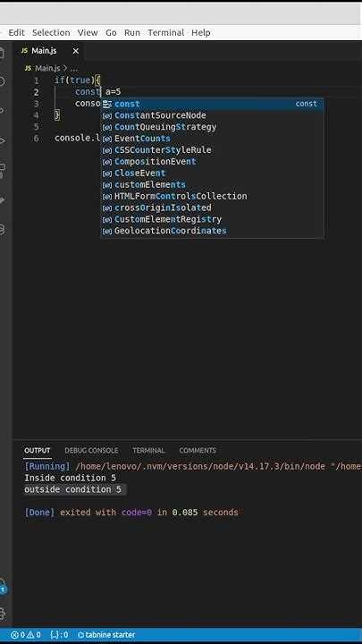This screenshot has height=644, width=362.
Task: Accept the 'const' keyword suggestion
Action: pos(212,104)
